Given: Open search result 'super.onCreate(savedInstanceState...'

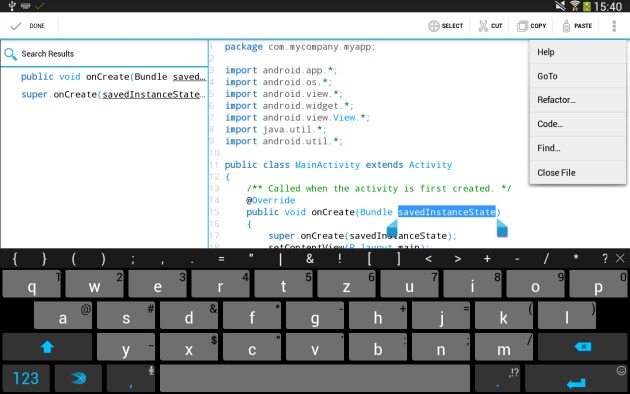Looking at the screenshot, I should [113, 95].
